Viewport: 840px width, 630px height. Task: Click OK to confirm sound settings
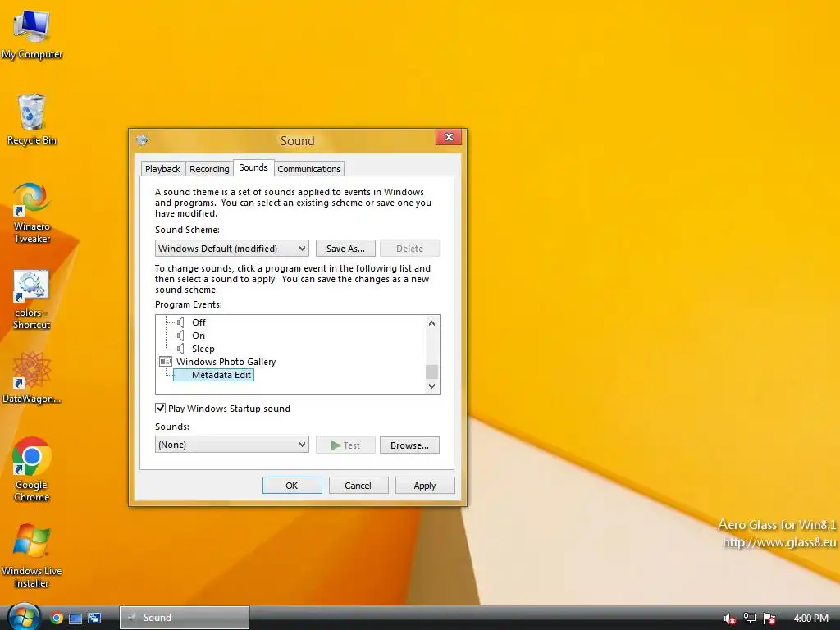coord(292,486)
